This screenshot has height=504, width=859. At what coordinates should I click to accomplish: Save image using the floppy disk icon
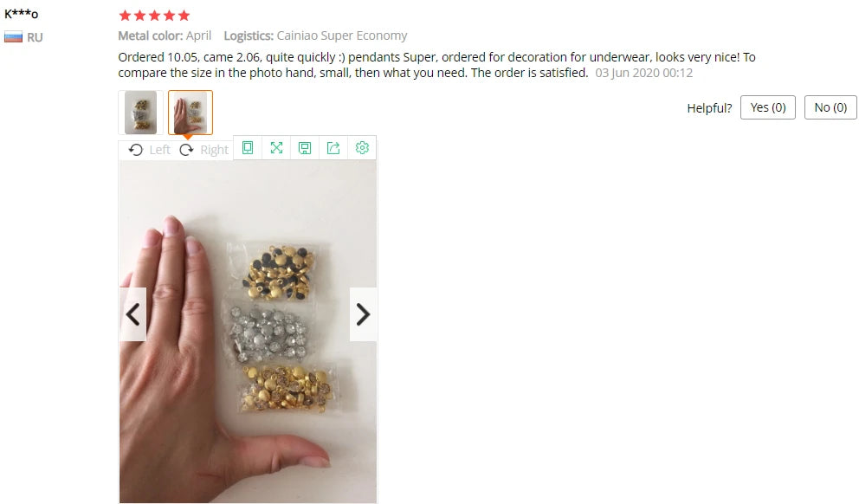[305, 148]
